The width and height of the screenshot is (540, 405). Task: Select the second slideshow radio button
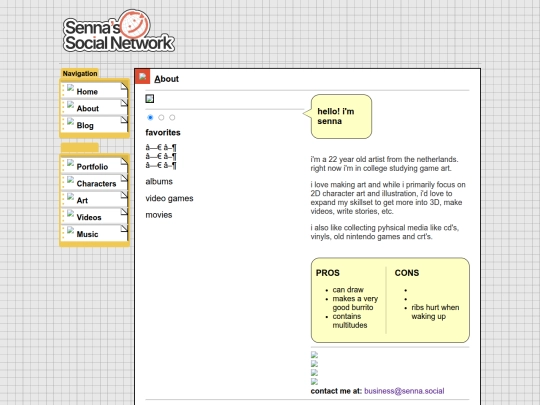click(x=161, y=117)
